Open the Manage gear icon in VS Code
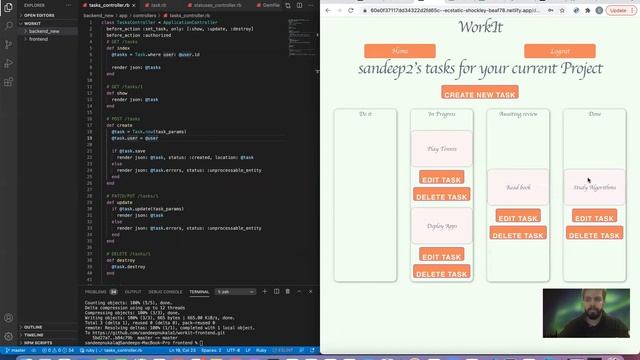This screenshot has height=360, width=640. pos(8,337)
